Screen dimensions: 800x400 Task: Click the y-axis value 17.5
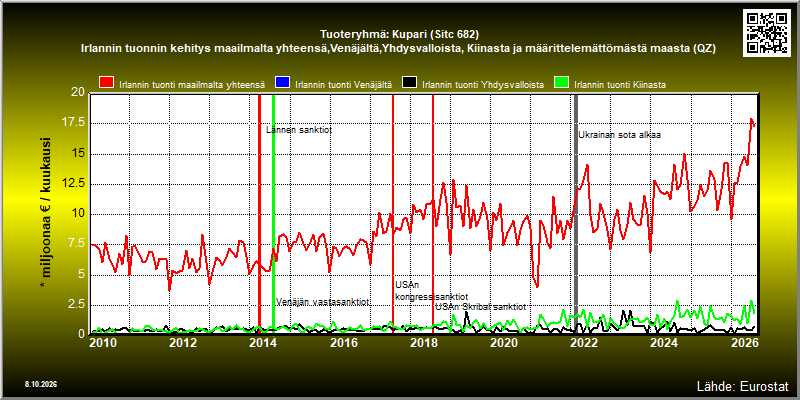coord(74,123)
